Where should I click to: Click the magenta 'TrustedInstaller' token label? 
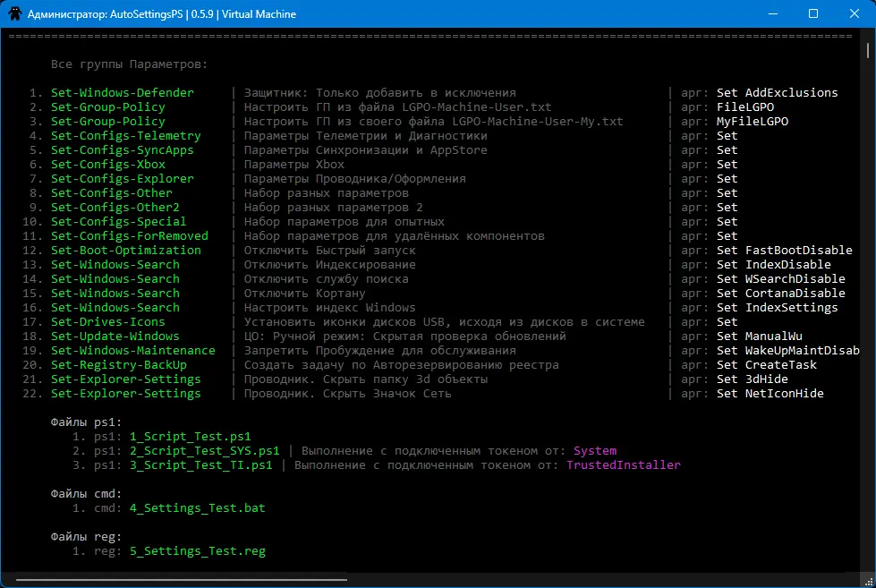624,465
